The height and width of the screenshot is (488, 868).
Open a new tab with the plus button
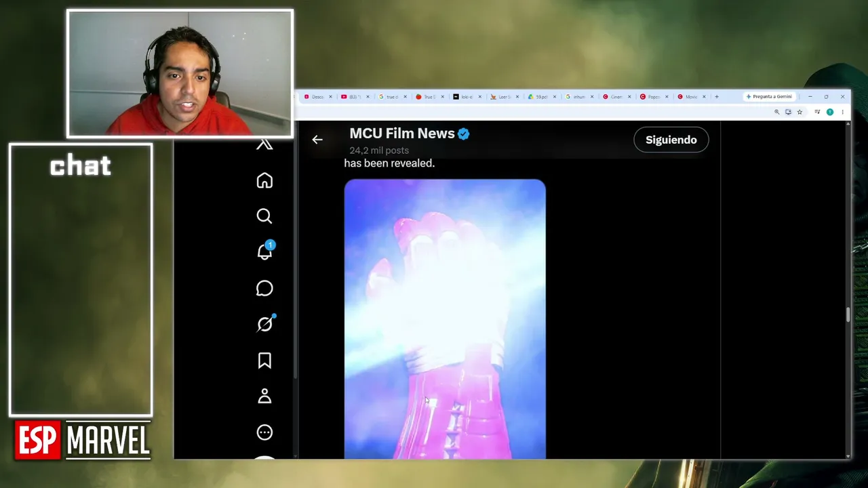(717, 97)
